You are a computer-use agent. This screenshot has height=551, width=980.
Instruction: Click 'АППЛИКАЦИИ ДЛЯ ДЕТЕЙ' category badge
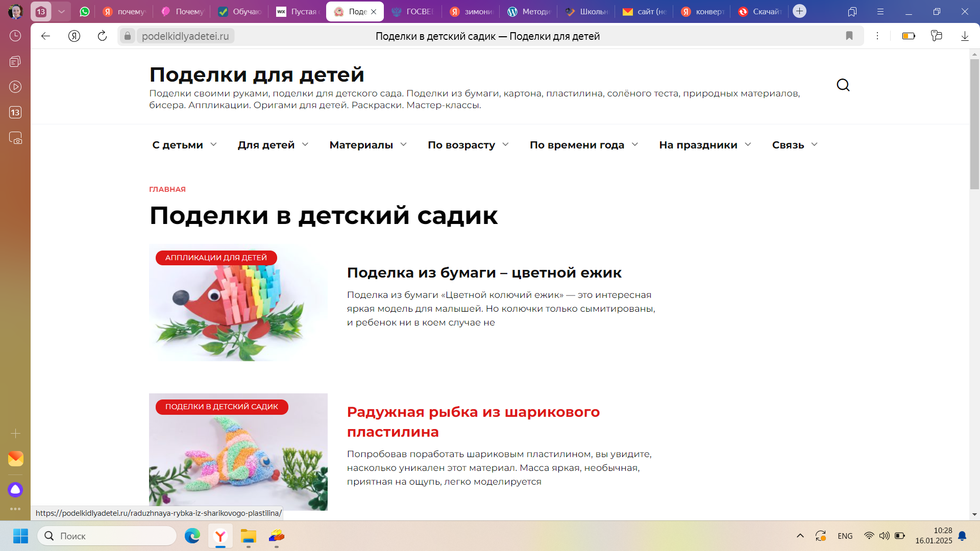click(216, 258)
